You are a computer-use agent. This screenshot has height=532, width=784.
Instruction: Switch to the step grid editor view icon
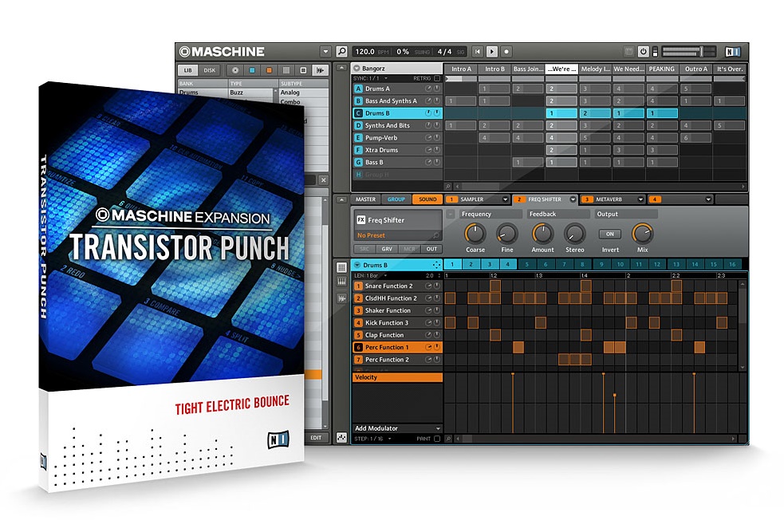tap(341, 267)
